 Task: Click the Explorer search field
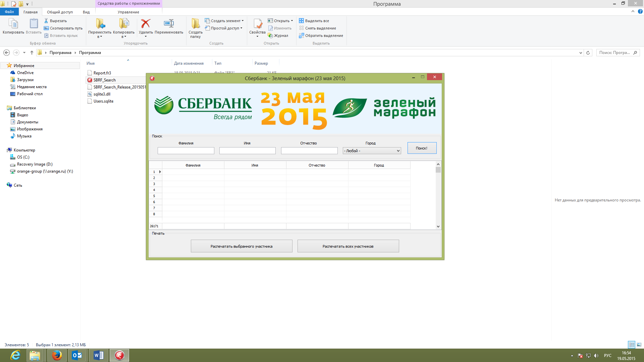618,53
